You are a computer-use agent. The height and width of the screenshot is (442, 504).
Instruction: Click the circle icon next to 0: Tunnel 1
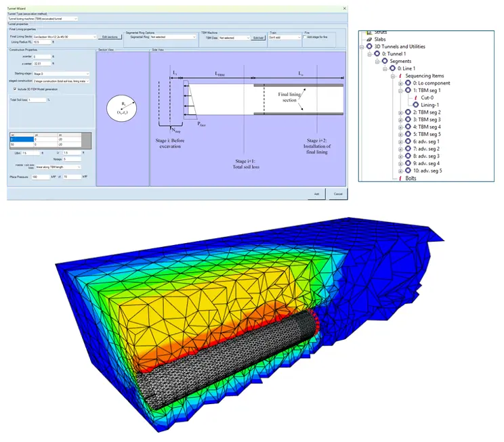click(x=377, y=53)
